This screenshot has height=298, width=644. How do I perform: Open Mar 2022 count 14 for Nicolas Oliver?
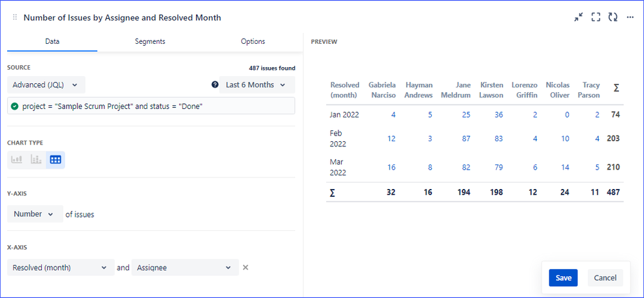click(565, 167)
